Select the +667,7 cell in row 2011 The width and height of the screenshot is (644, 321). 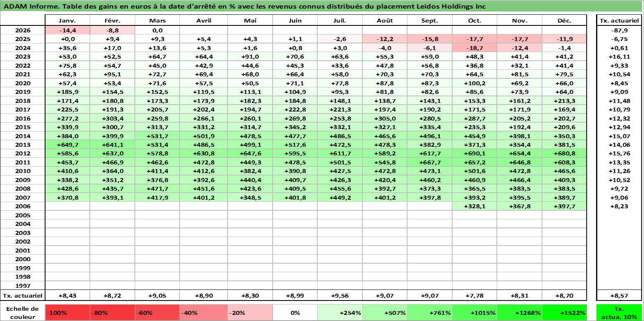(x=429, y=162)
